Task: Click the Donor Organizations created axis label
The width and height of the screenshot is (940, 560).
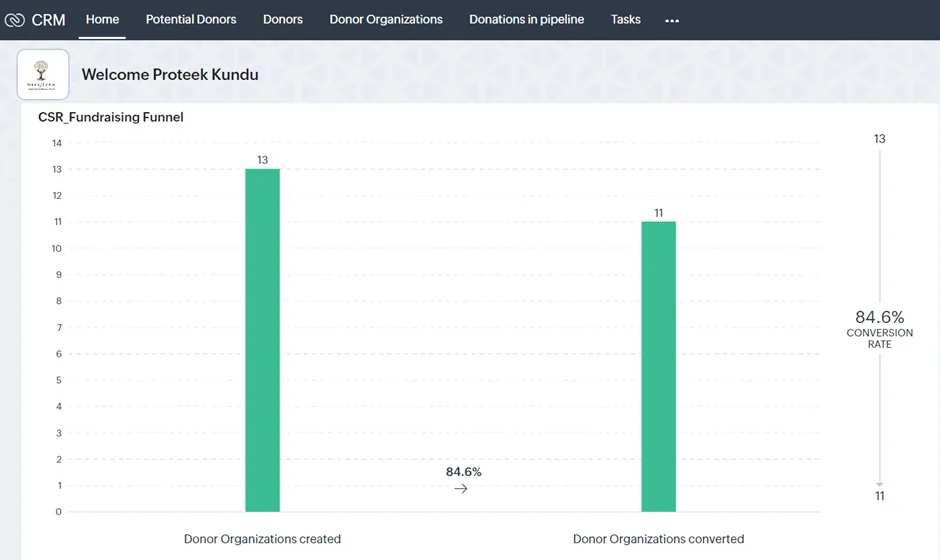Action: pyautogui.click(x=262, y=539)
